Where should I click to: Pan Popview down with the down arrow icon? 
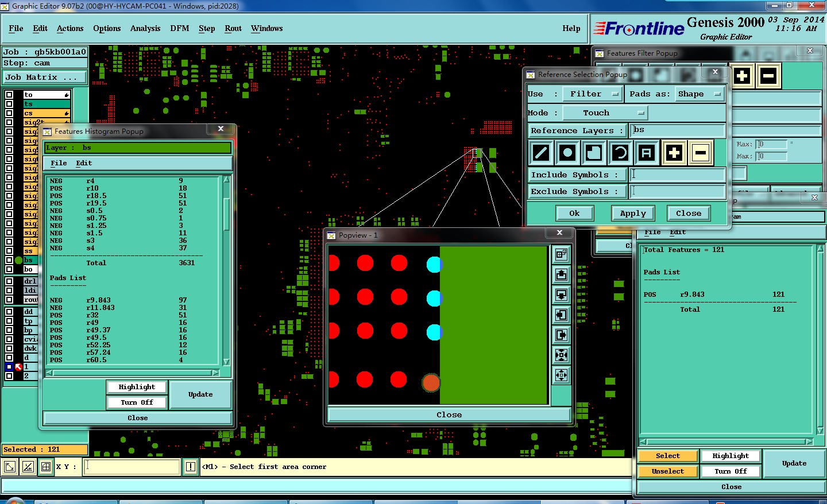point(561,294)
